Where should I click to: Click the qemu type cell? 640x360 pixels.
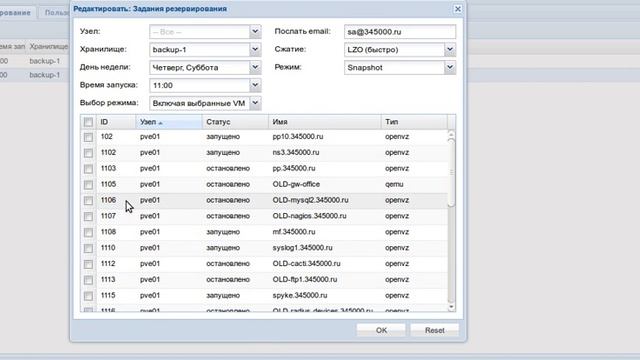[394, 184]
